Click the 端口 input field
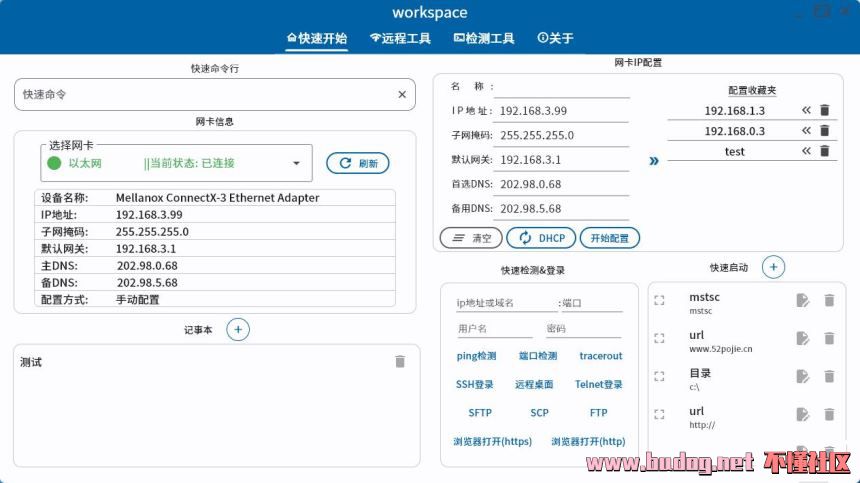The width and height of the screenshot is (860, 483). coord(592,303)
